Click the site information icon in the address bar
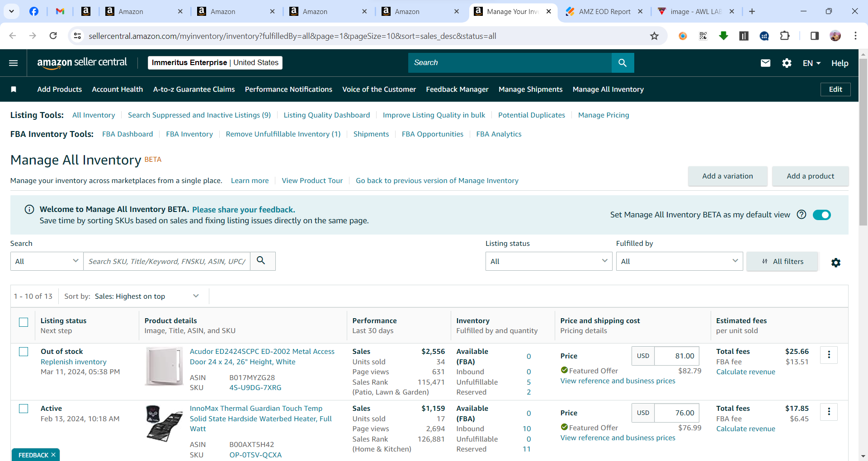868x461 pixels. [x=78, y=36]
